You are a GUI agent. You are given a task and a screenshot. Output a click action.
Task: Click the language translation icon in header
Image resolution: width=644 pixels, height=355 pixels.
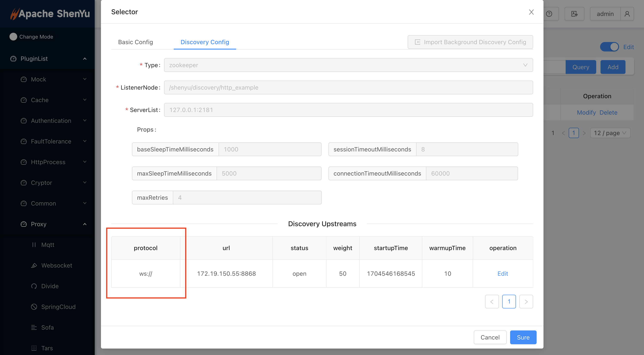[574, 14]
